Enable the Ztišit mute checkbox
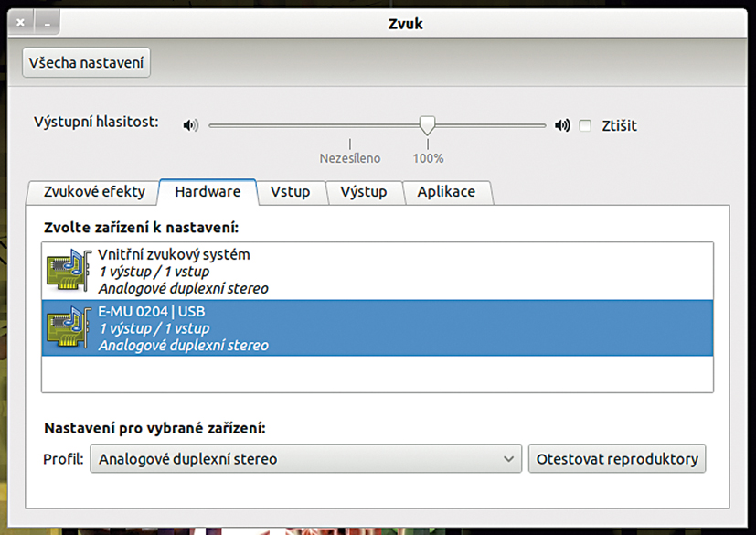The width and height of the screenshot is (756, 535). (585, 125)
